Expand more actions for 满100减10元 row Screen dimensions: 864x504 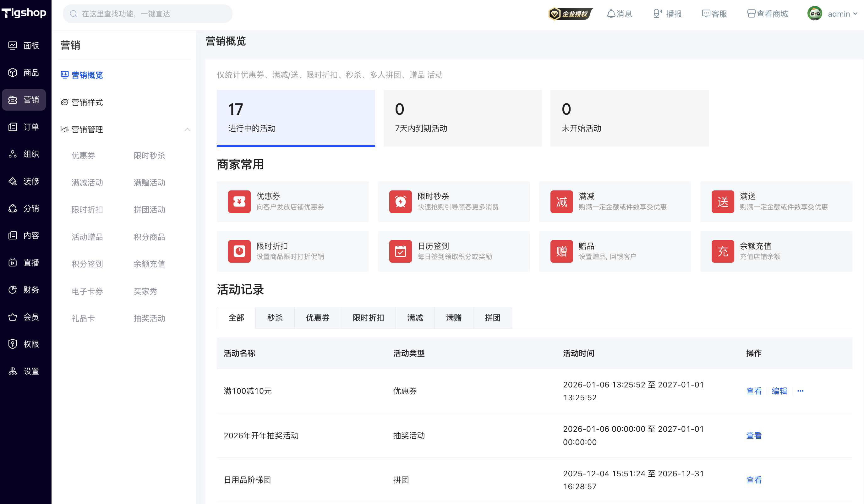pos(800,391)
